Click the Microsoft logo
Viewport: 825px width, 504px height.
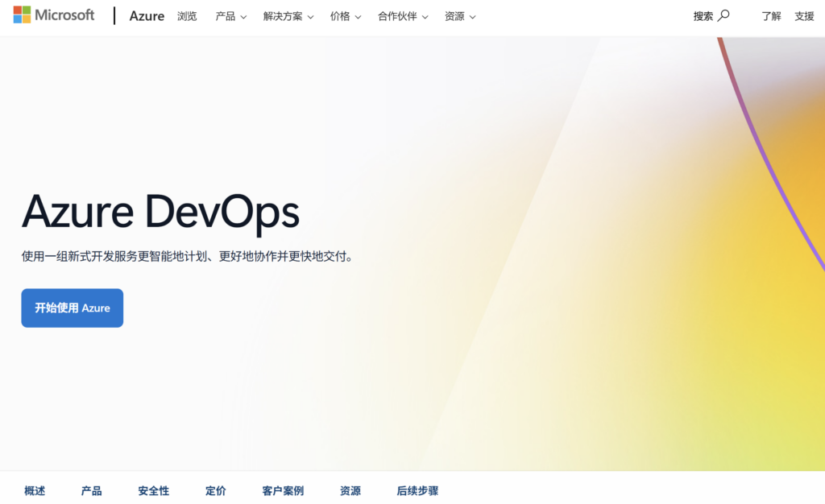[54, 14]
